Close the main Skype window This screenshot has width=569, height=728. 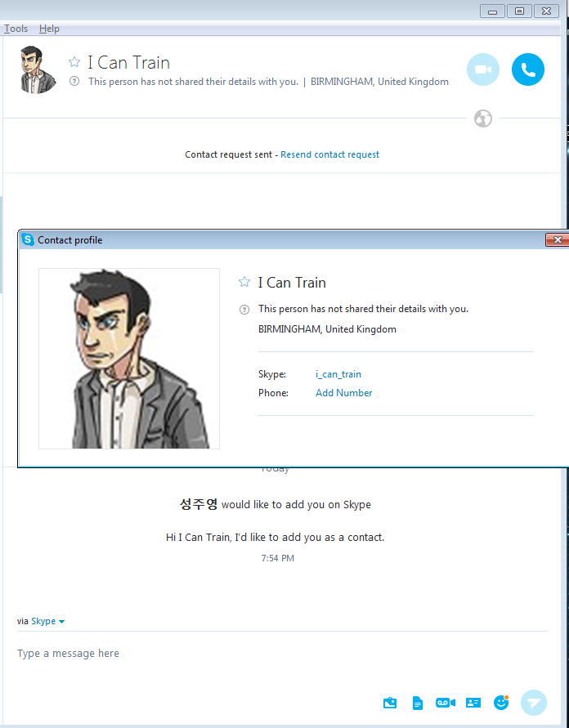click(x=547, y=11)
